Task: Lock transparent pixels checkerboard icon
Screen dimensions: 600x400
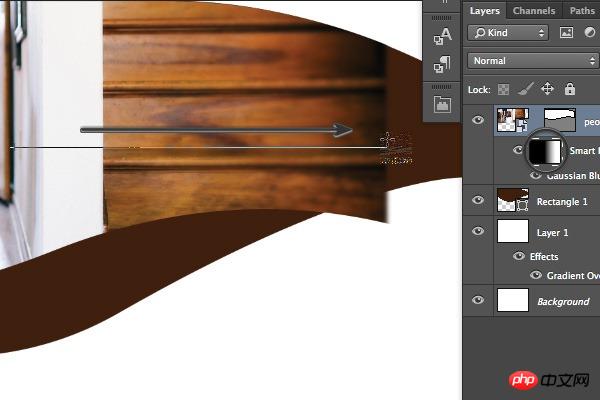Action: coord(503,90)
